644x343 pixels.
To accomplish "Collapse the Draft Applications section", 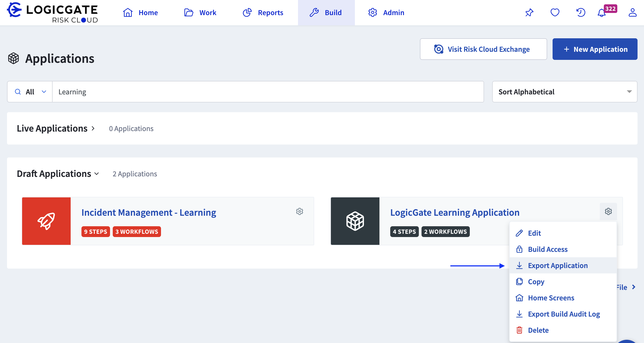I will (58, 174).
